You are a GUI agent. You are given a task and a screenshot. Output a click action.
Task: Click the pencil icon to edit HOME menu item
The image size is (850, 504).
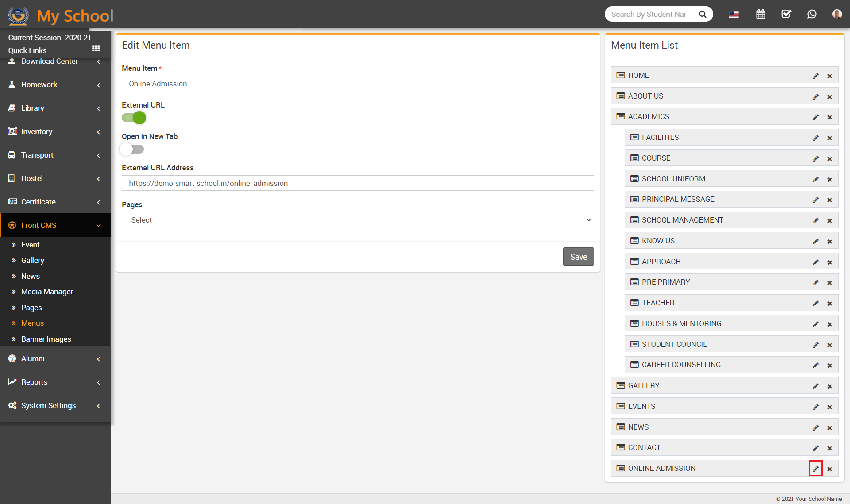point(816,75)
